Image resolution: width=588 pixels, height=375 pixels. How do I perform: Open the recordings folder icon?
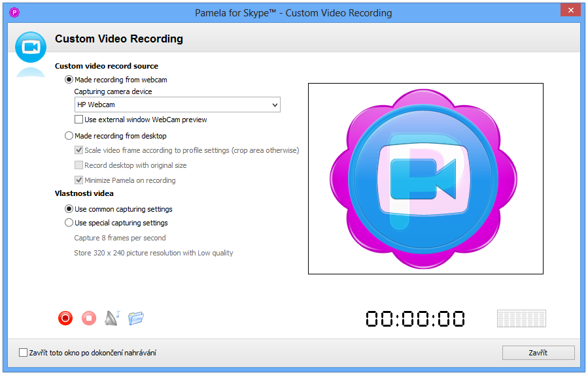pyautogui.click(x=136, y=318)
